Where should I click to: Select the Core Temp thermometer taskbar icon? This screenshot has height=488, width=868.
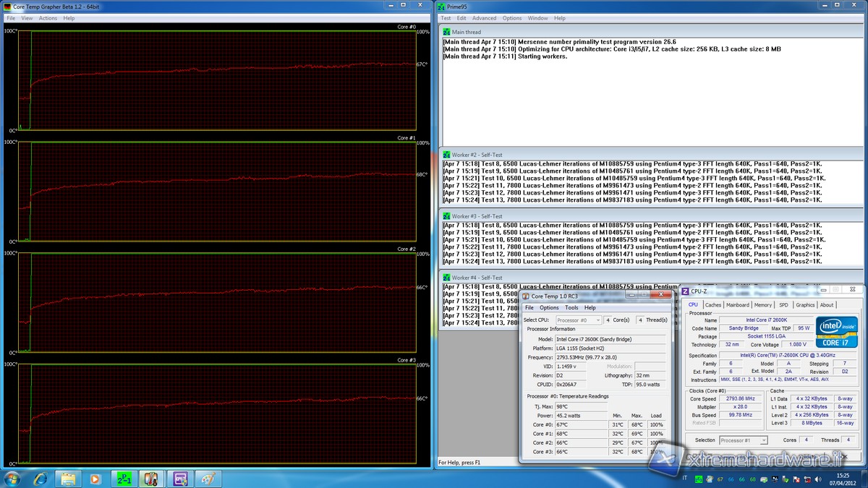151,479
